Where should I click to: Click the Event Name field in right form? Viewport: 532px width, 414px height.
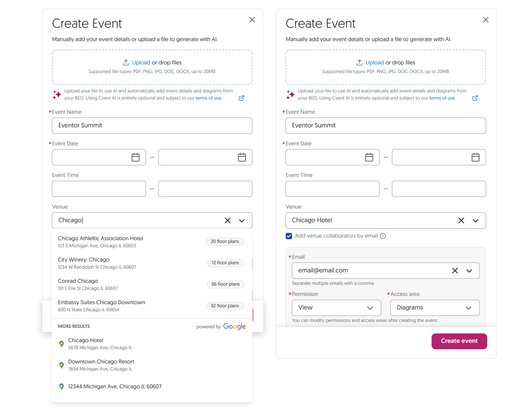(x=386, y=126)
